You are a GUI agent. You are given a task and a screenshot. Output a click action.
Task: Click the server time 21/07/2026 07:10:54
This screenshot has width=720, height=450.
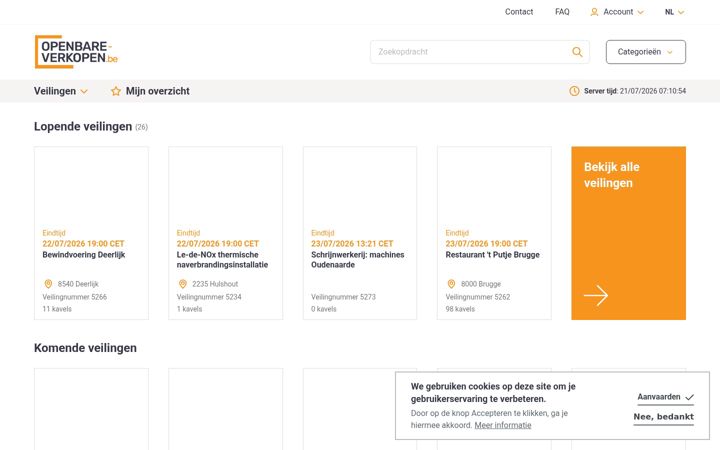(x=652, y=91)
